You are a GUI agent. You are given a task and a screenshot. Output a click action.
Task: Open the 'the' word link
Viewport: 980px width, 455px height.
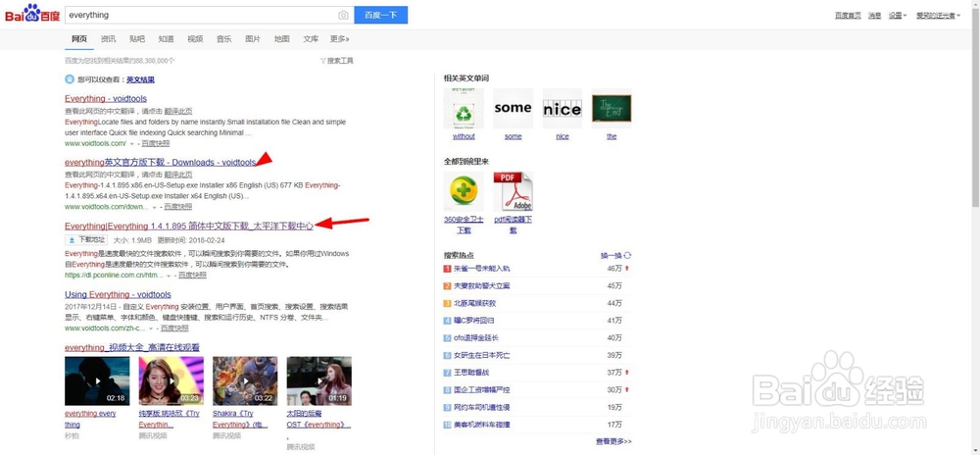pos(612,136)
